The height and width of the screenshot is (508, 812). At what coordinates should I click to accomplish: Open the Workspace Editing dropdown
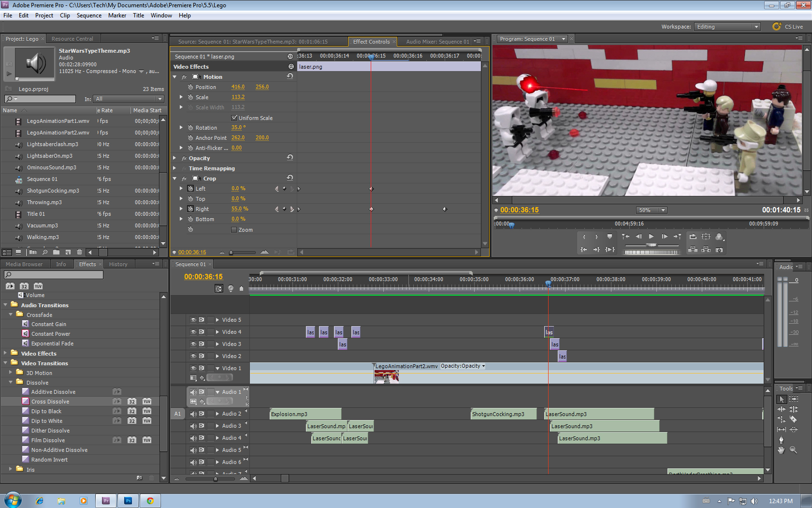(727, 27)
